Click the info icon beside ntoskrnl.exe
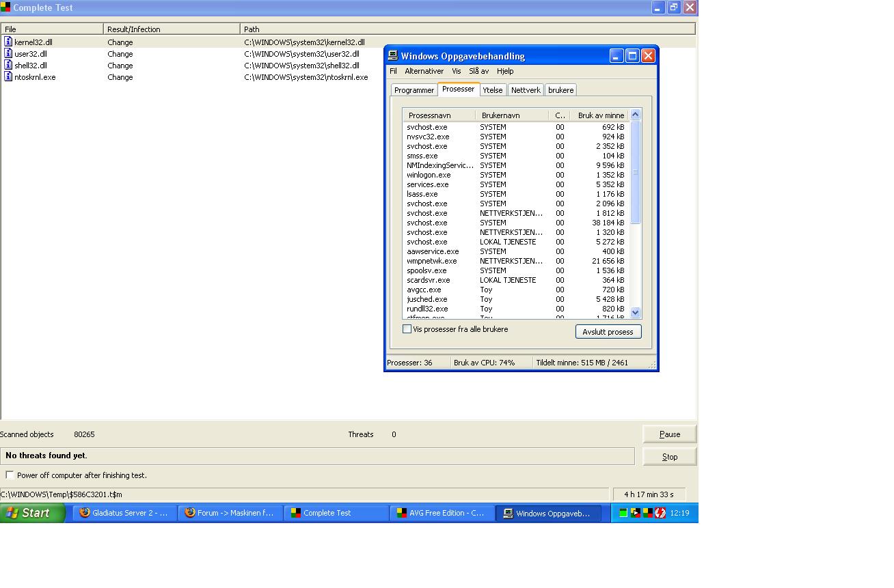Screen dimensions: 894x588 click(8, 76)
